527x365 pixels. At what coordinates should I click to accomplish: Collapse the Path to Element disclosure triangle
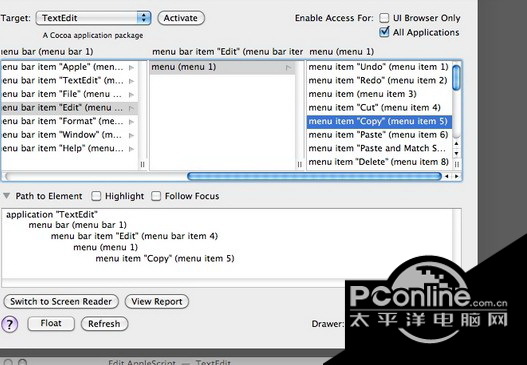click(x=6, y=195)
